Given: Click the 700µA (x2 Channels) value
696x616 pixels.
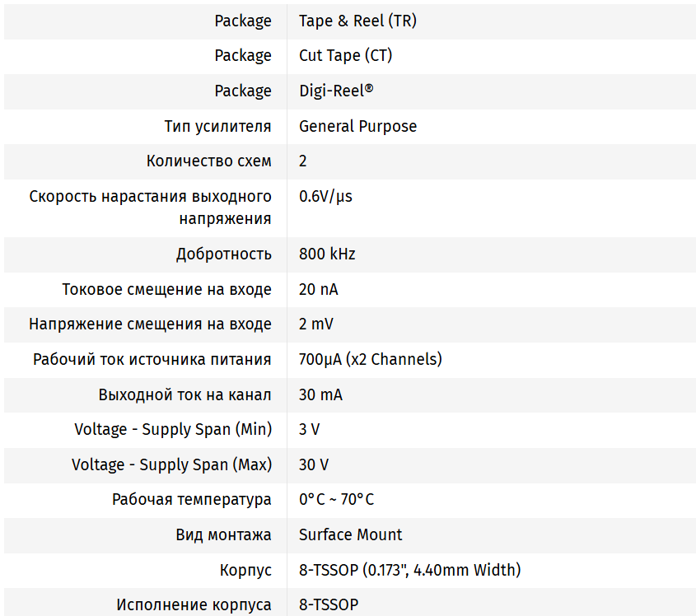Looking at the screenshot, I should tap(370, 359).
